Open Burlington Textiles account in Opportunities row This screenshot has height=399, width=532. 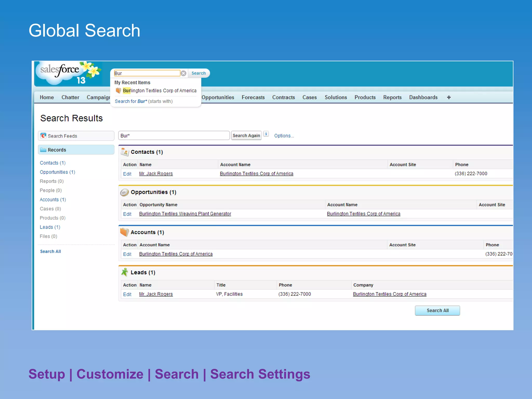[x=363, y=214]
